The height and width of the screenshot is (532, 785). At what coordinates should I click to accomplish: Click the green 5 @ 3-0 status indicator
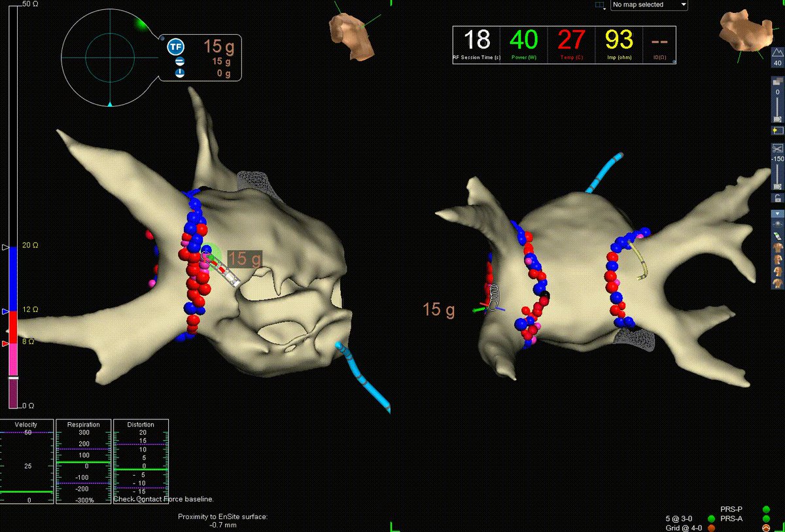711,519
